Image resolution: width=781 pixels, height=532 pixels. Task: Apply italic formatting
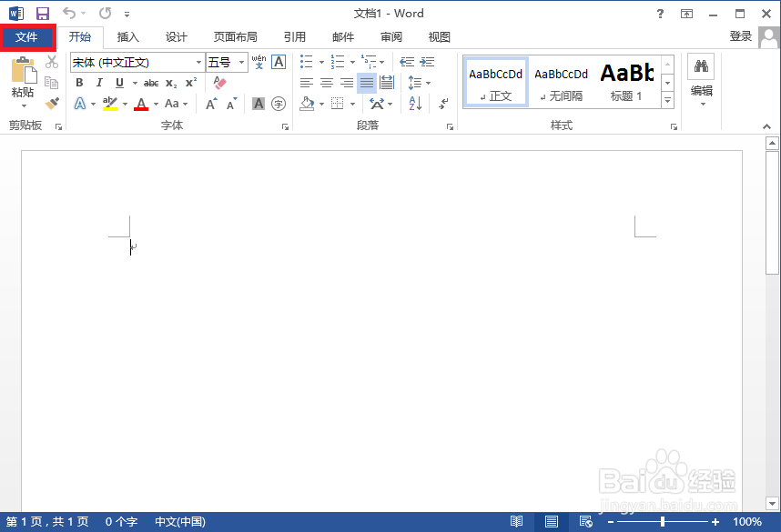(x=99, y=83)
